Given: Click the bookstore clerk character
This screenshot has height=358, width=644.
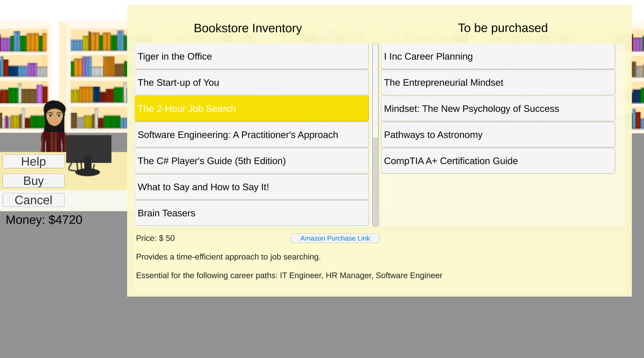Looking at the screenshot, I should point(54,127).
